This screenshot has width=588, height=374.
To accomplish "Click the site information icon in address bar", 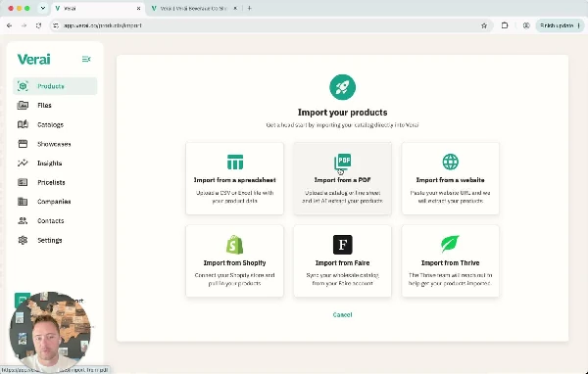I will click(56, 25).
